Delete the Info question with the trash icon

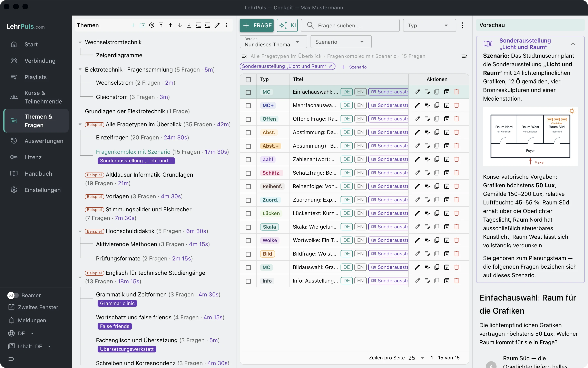pyautogui.click(x=457, y=281)
